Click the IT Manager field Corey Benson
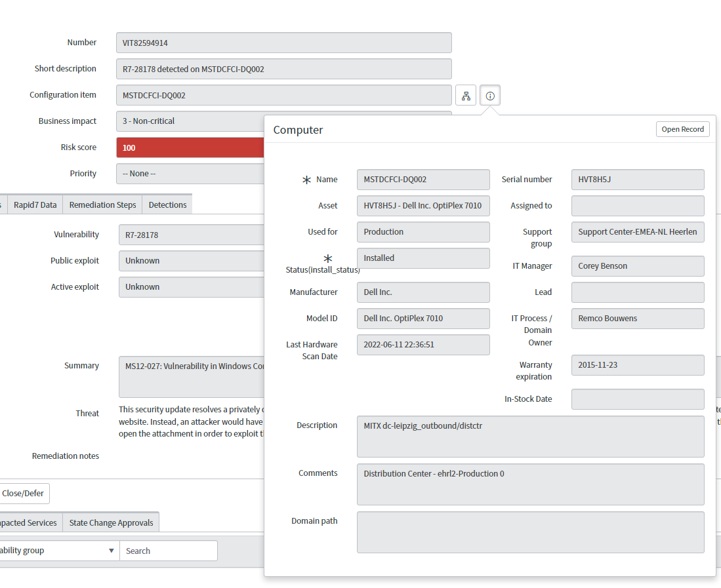Screen dimensions: 721x588 pyautogui.click(x=637, y=266)
